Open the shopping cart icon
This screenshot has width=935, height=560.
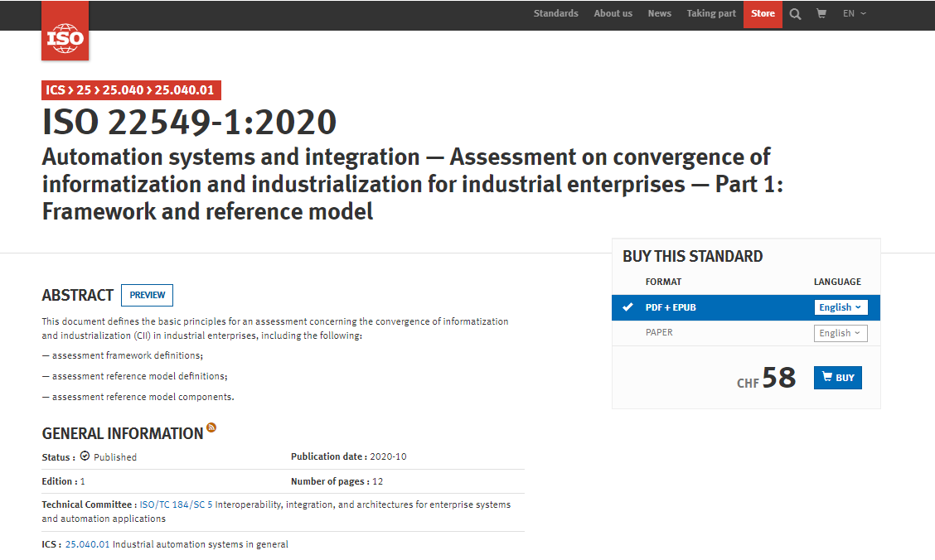(x=821, y=14)
